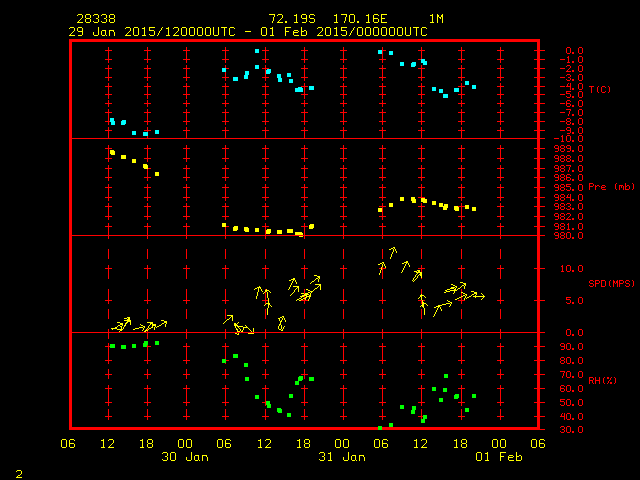Click the "989.0" pressure tick value
The width and height of the screenshot is (640, 480).
tap(569, 149)
